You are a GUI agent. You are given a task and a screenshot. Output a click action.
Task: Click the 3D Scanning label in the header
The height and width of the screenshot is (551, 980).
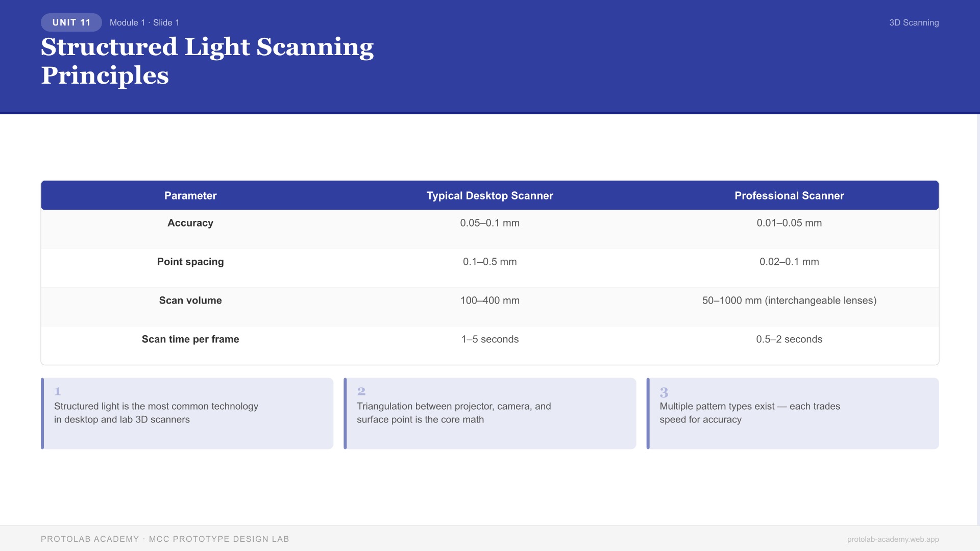tap(914, 22)
